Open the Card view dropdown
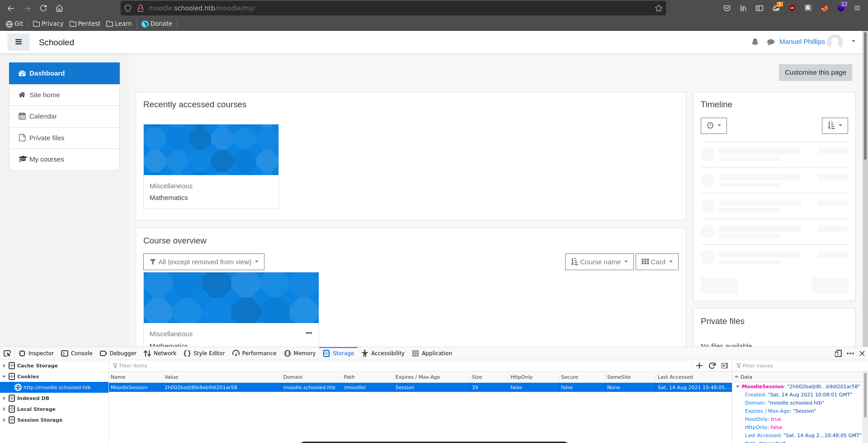 [x=656, y=262]
